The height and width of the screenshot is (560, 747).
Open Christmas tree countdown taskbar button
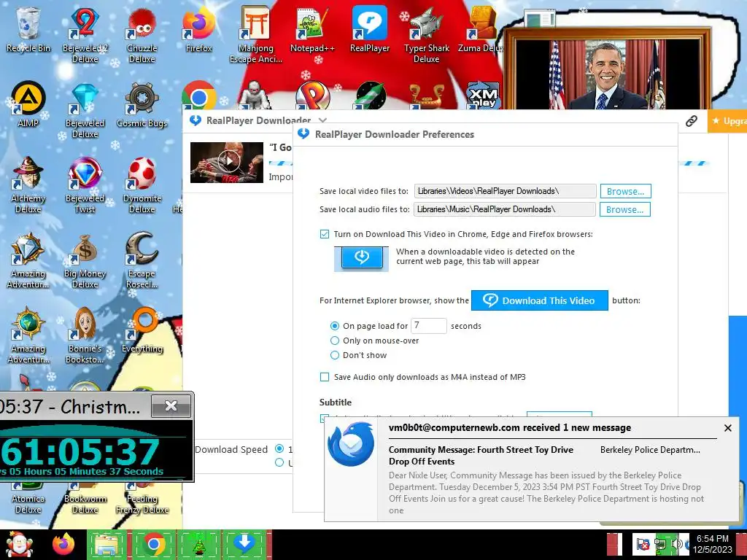(198, 544)
